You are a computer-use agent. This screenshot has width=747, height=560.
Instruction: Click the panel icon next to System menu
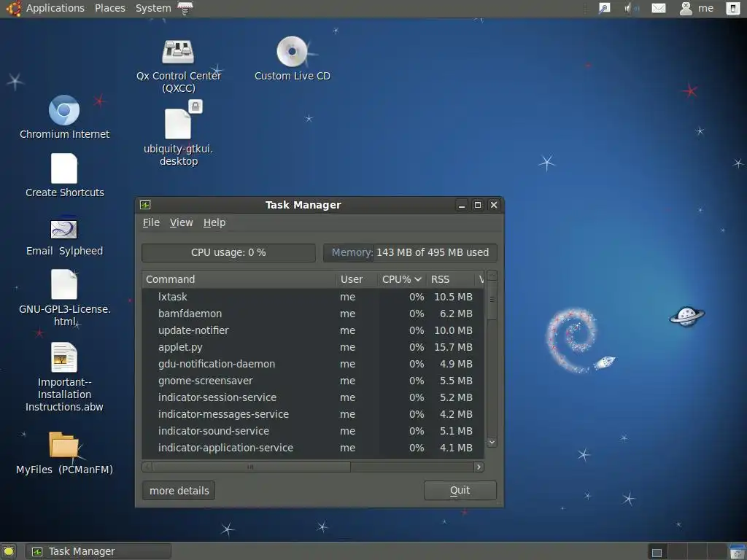coord(185,8)
